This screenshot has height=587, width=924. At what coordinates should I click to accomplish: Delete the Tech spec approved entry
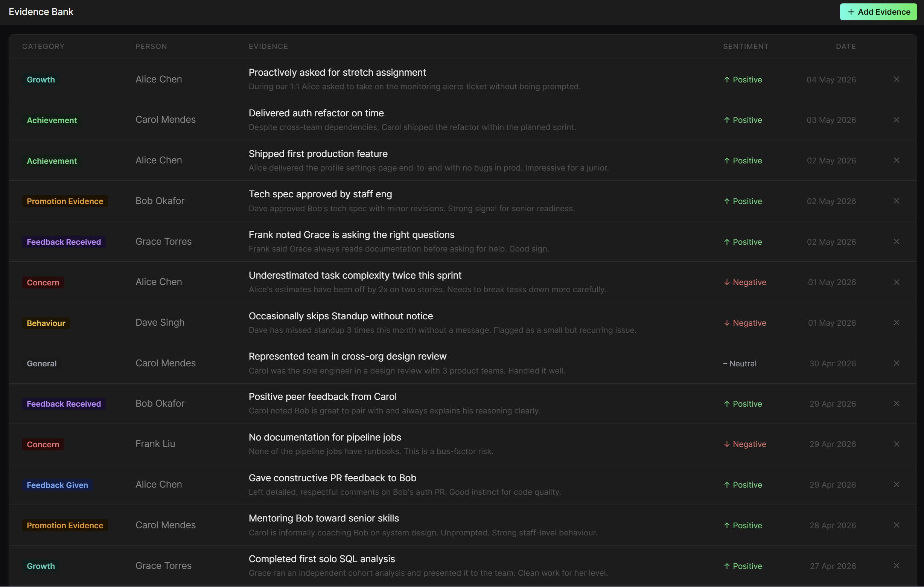[897, 201]
